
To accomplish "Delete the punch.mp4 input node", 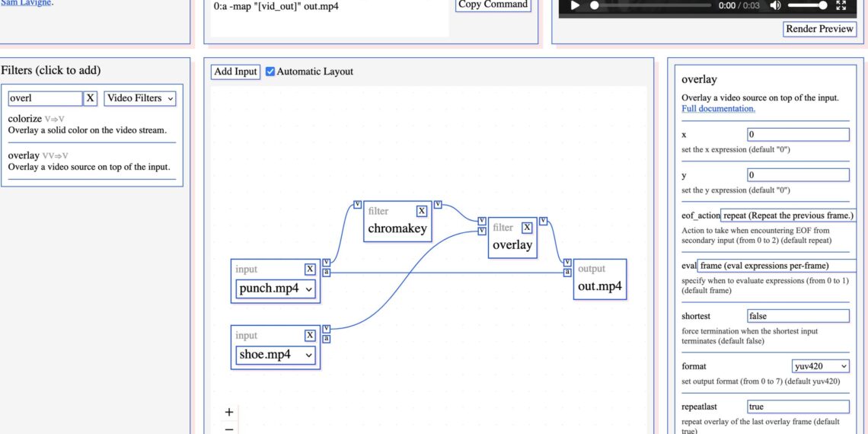I will (310, 269).
